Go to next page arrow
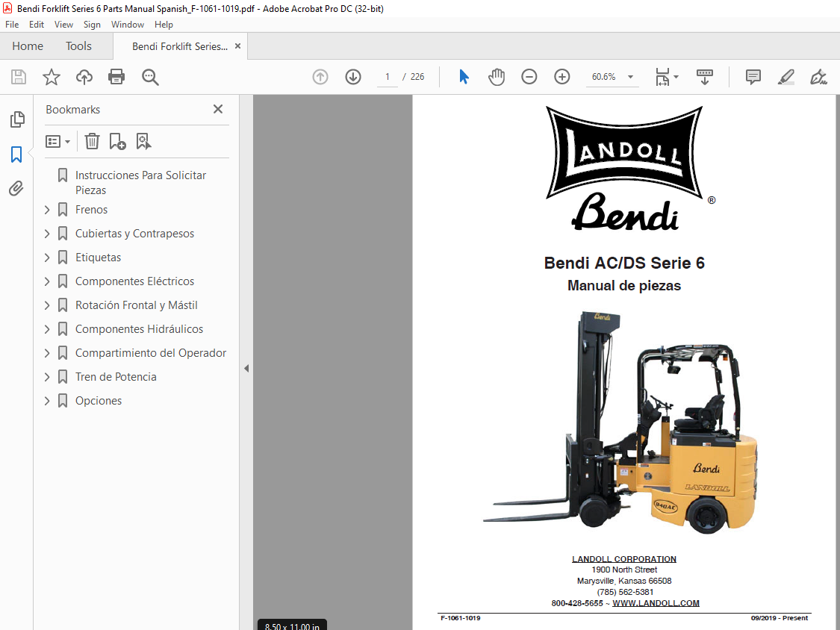 353,77
